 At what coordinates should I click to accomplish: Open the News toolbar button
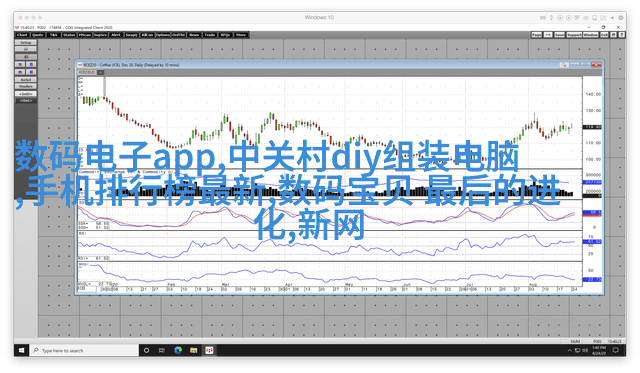(x=194, y=35)
